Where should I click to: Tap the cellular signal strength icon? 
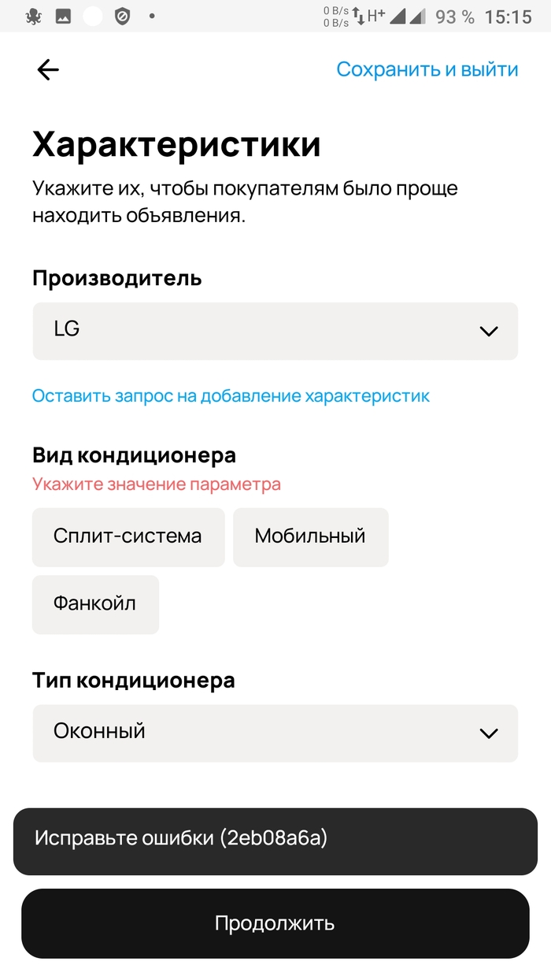(398, 16)
